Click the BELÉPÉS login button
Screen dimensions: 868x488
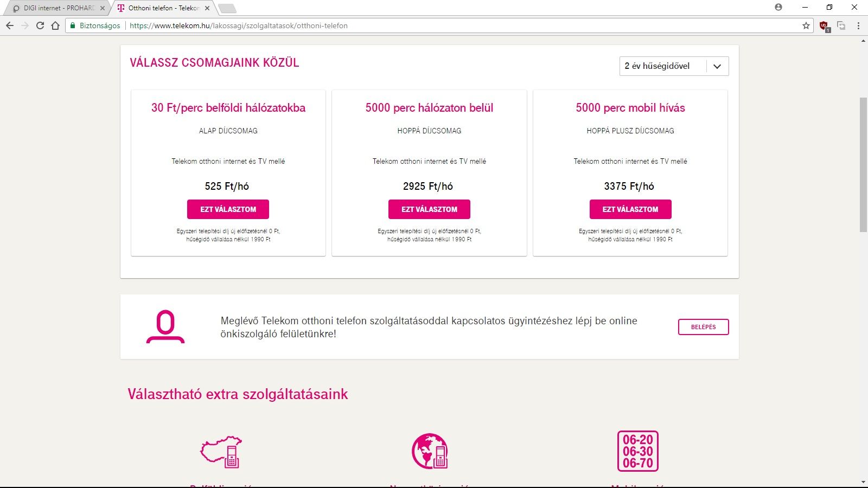pyautogui.click(x=703, y=327)
